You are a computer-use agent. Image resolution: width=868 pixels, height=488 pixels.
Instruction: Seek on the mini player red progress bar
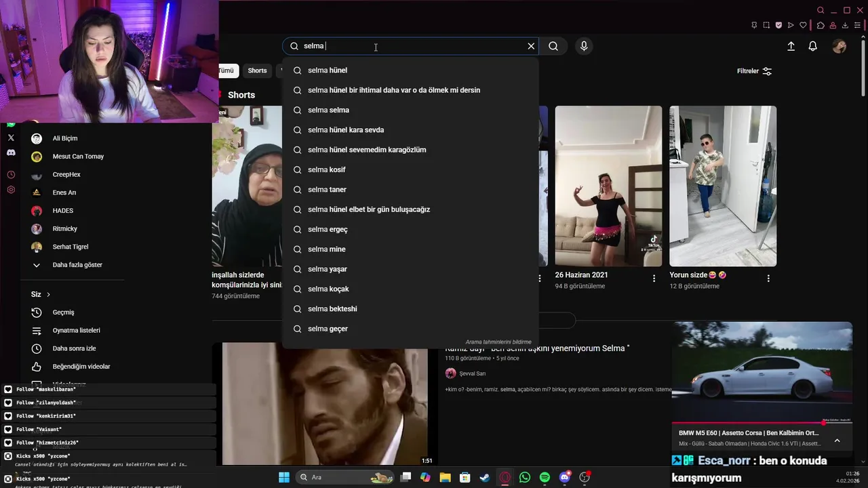click(762, 422)
